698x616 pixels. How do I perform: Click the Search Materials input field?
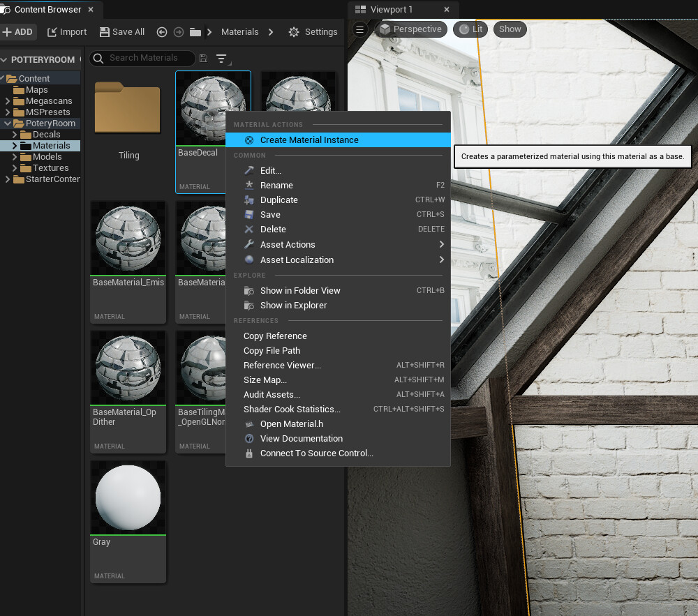coord(143,59)
